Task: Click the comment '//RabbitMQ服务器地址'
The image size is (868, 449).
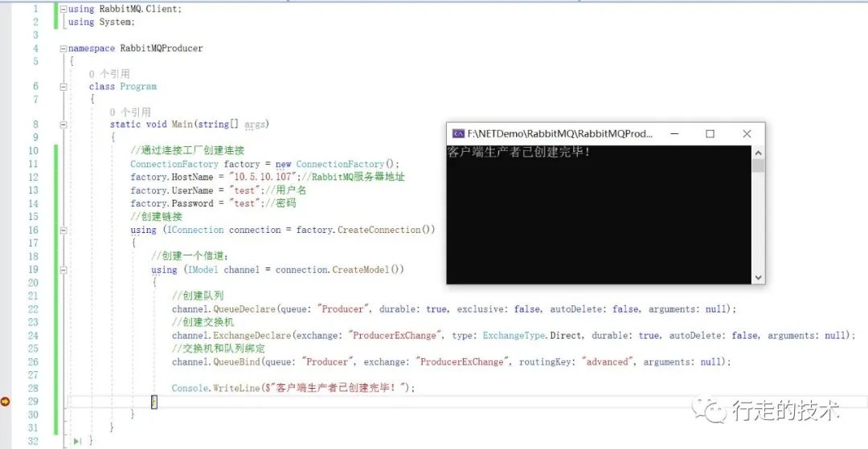Action: tap(354, 177)
